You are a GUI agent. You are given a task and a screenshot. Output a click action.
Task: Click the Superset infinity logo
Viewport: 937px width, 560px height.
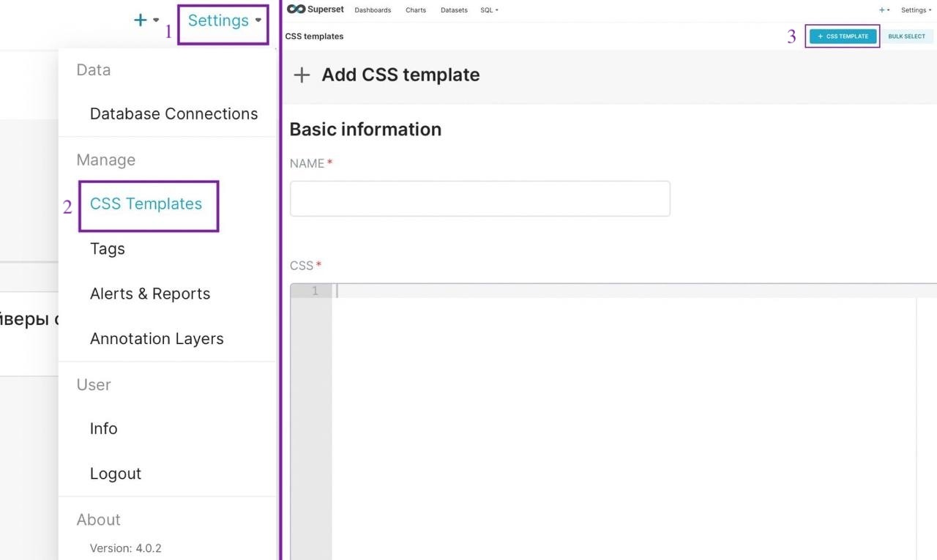coord(296,10)
